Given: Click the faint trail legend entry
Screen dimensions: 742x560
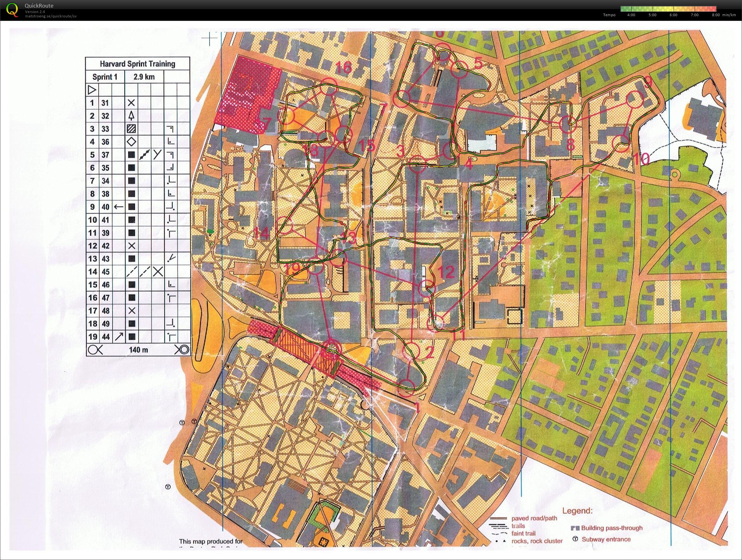Looking at the screenshot, I should (x=524, y=533).
